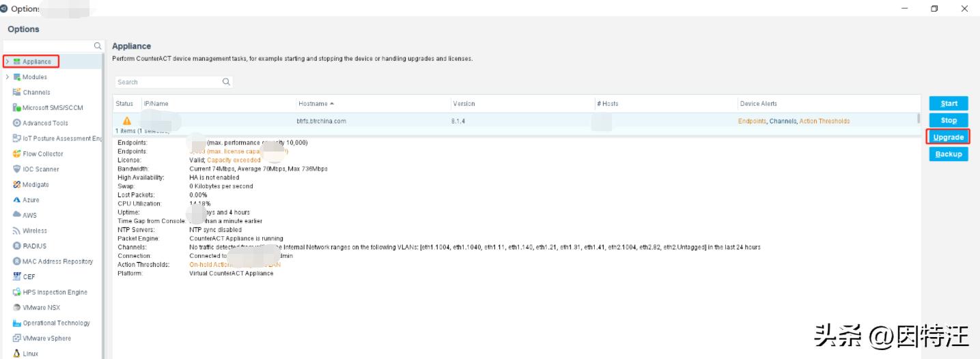Expand the Modules tree node arrow
This screenshot has height=359, width=980.
[x=8, y=77]
